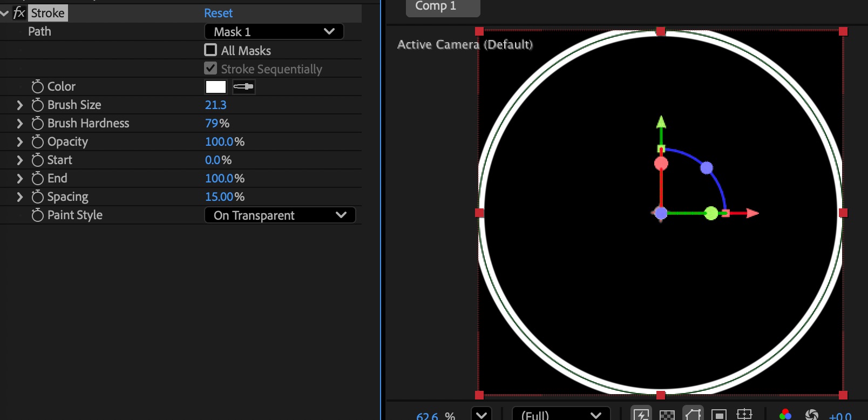Enable the All Masks checkbox
Screen dimensions: 868x420
click(x=211, y=50)
